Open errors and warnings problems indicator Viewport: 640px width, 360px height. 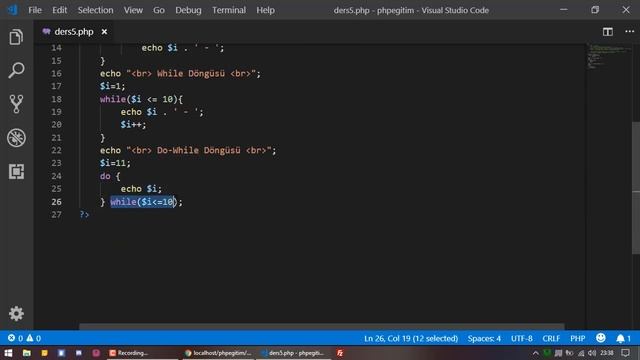click(24, 338)
